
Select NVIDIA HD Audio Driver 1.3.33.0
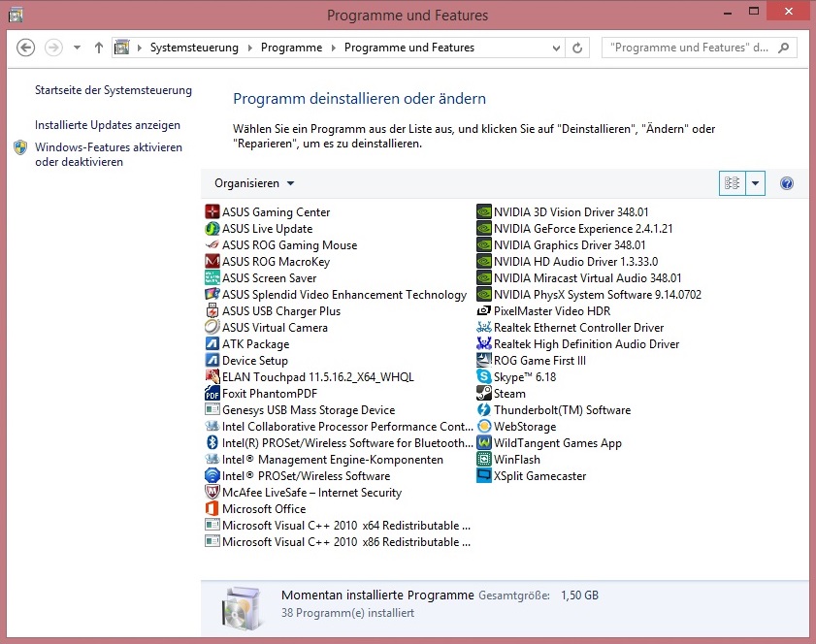pos(568,261)
